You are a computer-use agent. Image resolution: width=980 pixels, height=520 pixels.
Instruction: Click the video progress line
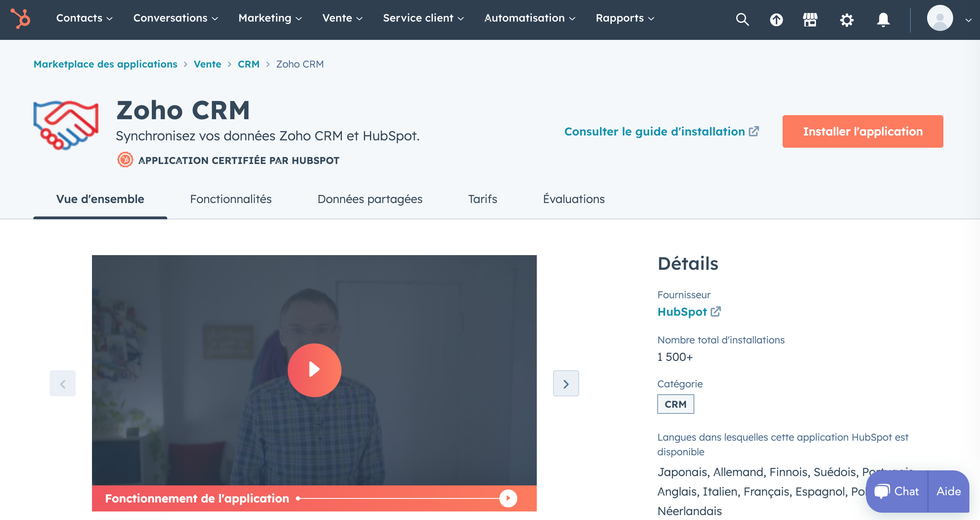tap(399, 498)
